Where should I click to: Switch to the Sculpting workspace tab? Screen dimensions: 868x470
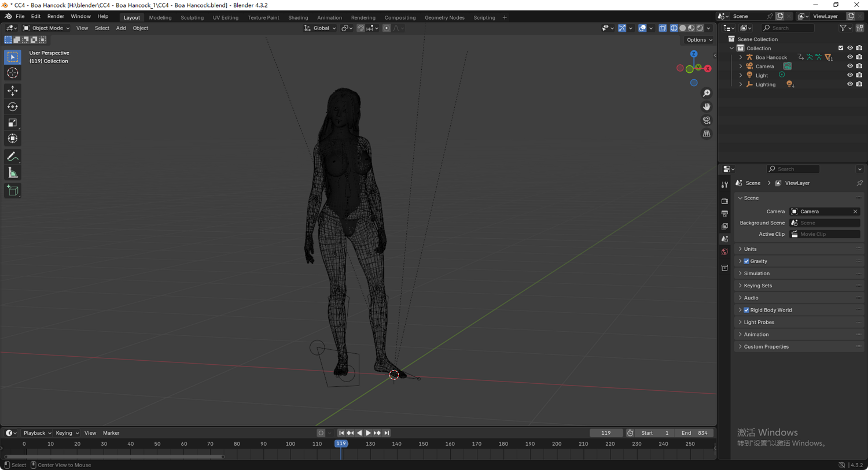tap(192, 17)
